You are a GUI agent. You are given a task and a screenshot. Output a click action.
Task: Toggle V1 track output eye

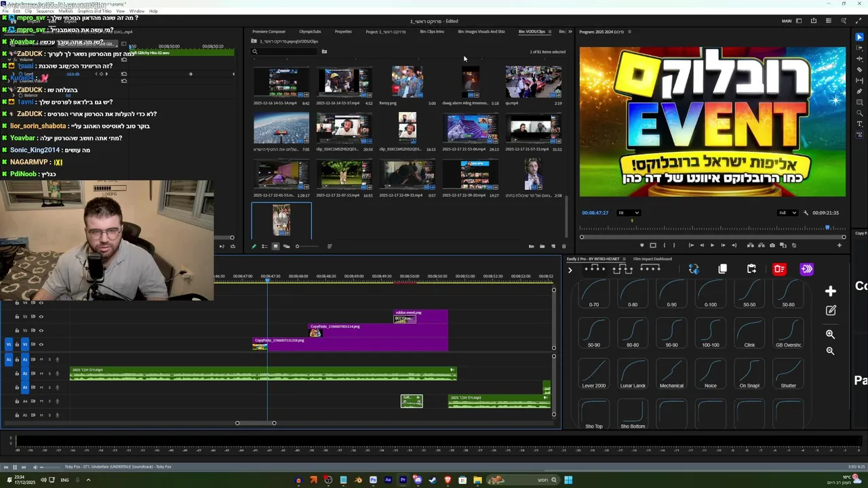pyautogui.click(x=41, y=344)
